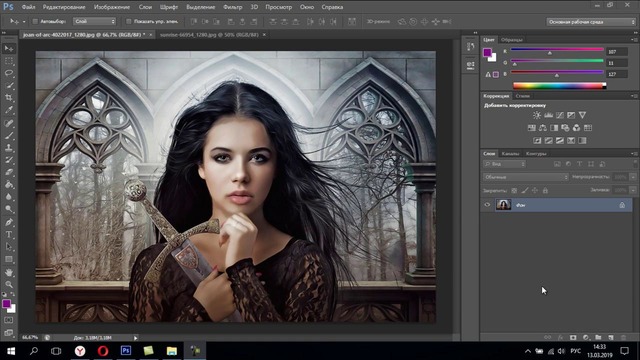This screenshot has height=360, width=640.
Task: Click new layer button at Layers bottom
Action: (611, 338)
